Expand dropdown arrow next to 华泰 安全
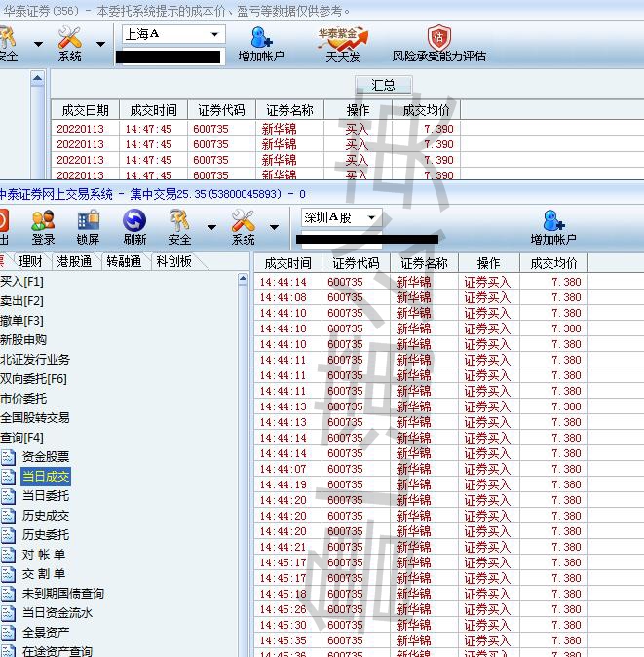The image size is (644, 657). point(38,44)
